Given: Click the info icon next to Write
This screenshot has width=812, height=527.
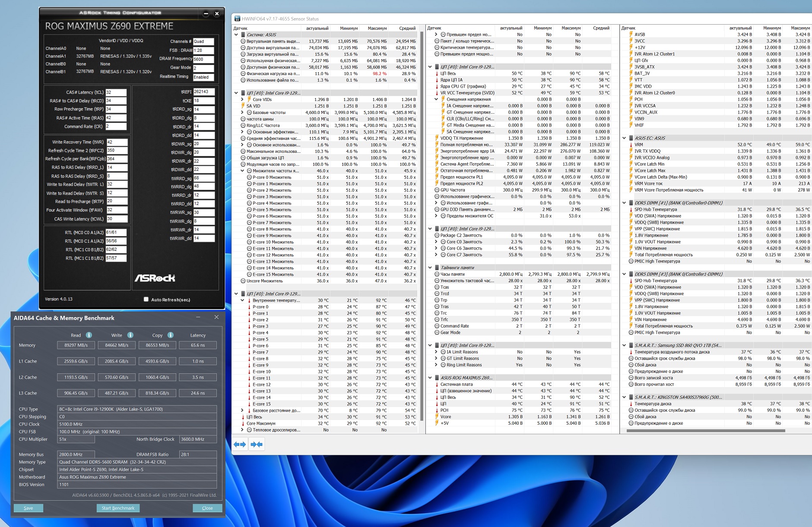Looking at the screenshot, I should (130, 335).
